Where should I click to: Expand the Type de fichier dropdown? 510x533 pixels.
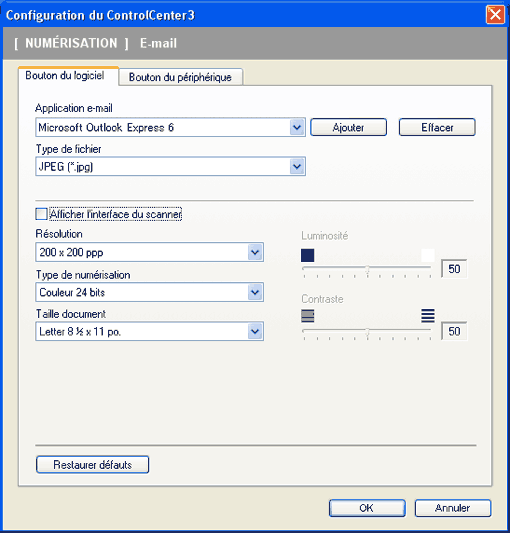[297, 167]
